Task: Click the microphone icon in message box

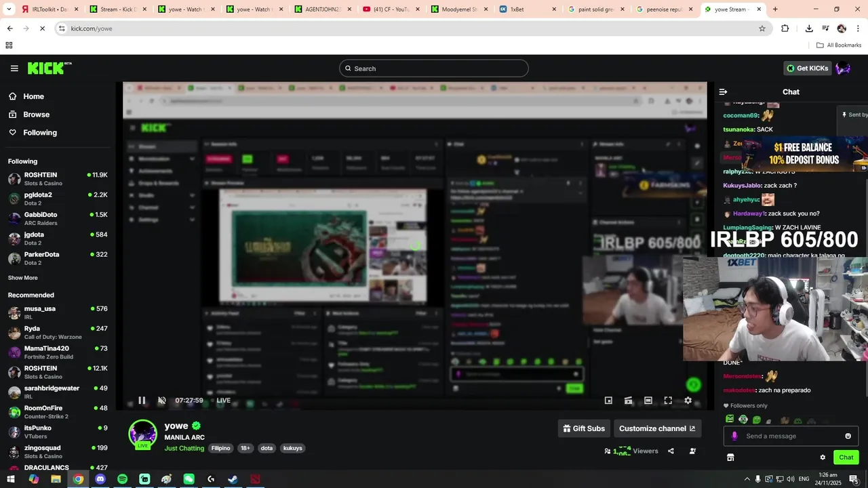Action: (x=734, y=436)
